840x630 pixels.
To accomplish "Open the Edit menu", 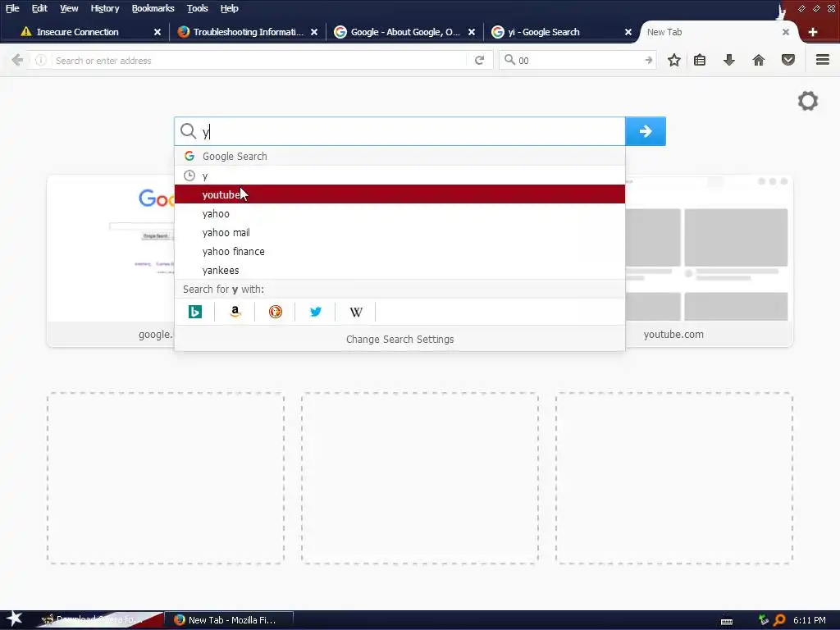I will (39, 8).
